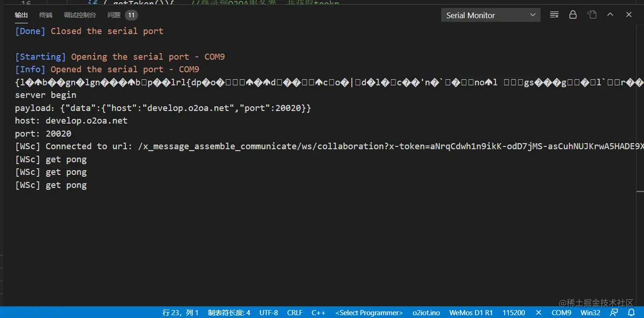Screen dimensions: 644x318
Task: Select serial port COM9
Action: click(x=562, y=313)
